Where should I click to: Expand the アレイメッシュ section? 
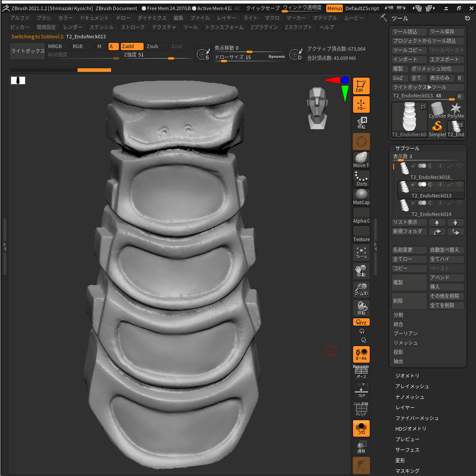point(412,387)
